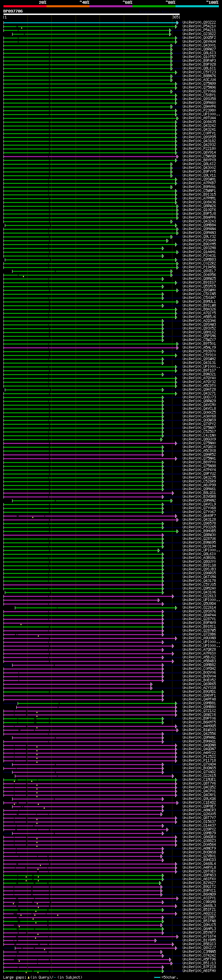The image size is (222, 980).
Task: Select hit label UniRef100_A8IFK0
Action: pyautogui.click(x=199, y=879)
